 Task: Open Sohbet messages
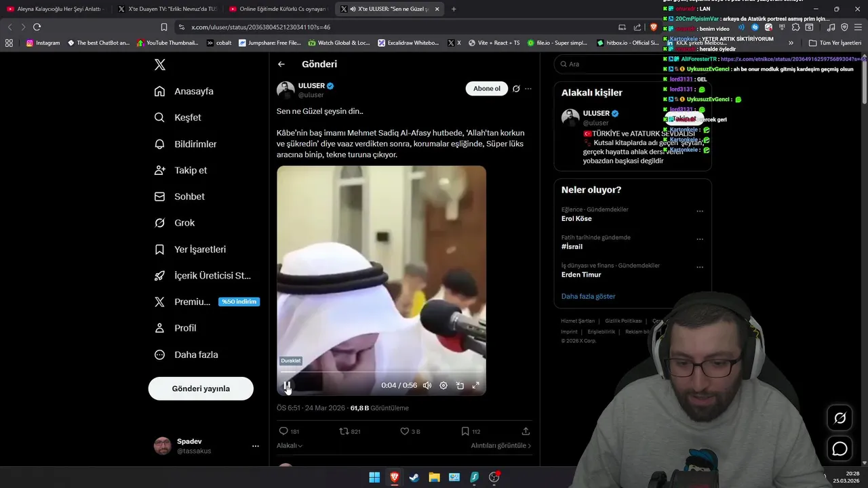coord(180,197)
